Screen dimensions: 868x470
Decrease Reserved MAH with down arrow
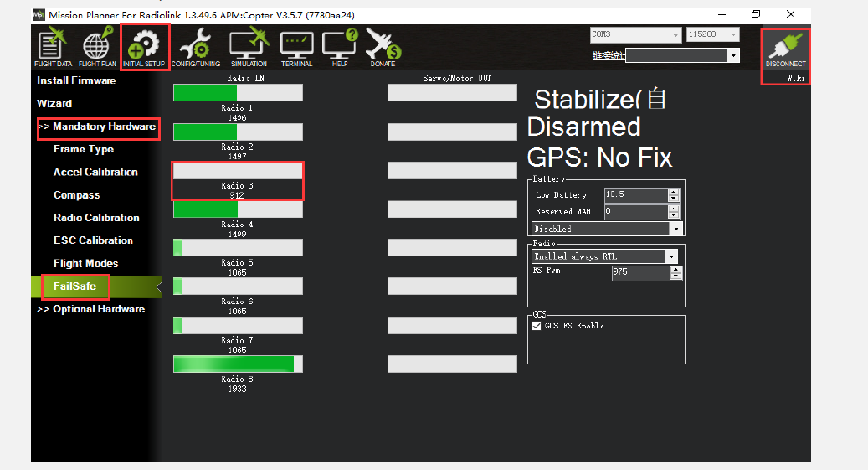pos(674,215)
